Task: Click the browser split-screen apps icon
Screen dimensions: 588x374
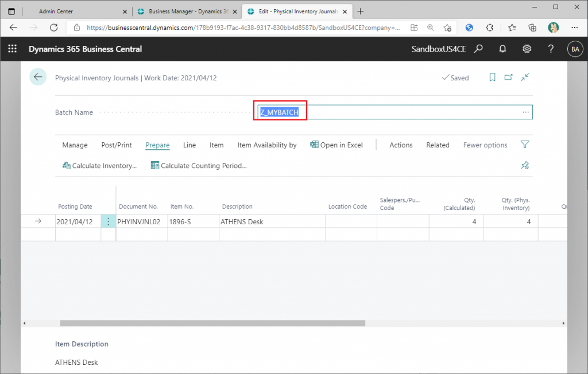Action: 414,28
